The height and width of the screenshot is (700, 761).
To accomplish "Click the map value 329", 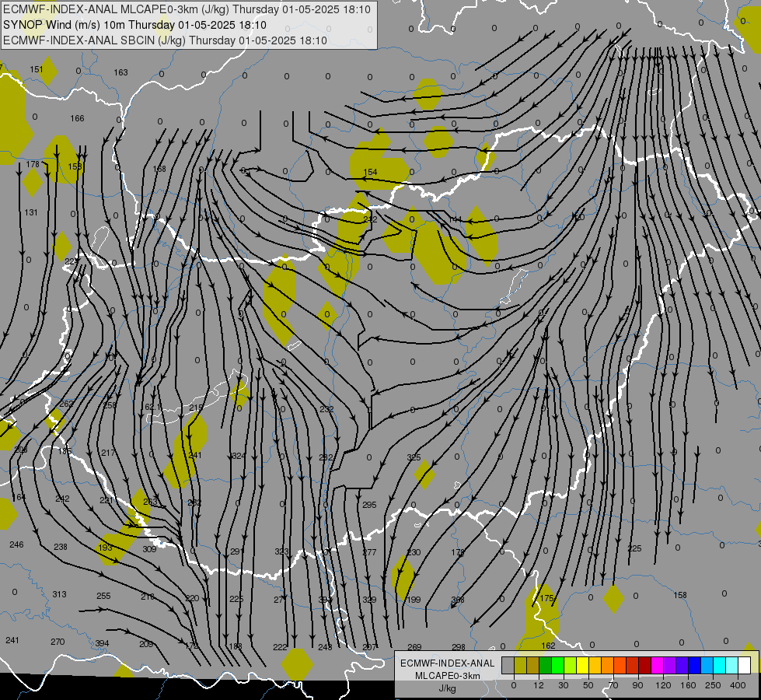I will pyautogui.click(x=369, y=600).
